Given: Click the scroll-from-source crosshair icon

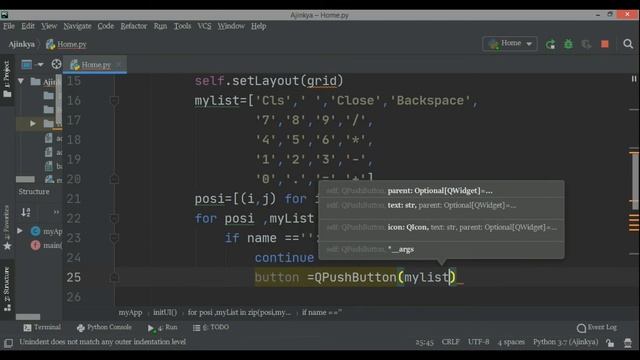Looking at the screenshot, I should point(56,64).
